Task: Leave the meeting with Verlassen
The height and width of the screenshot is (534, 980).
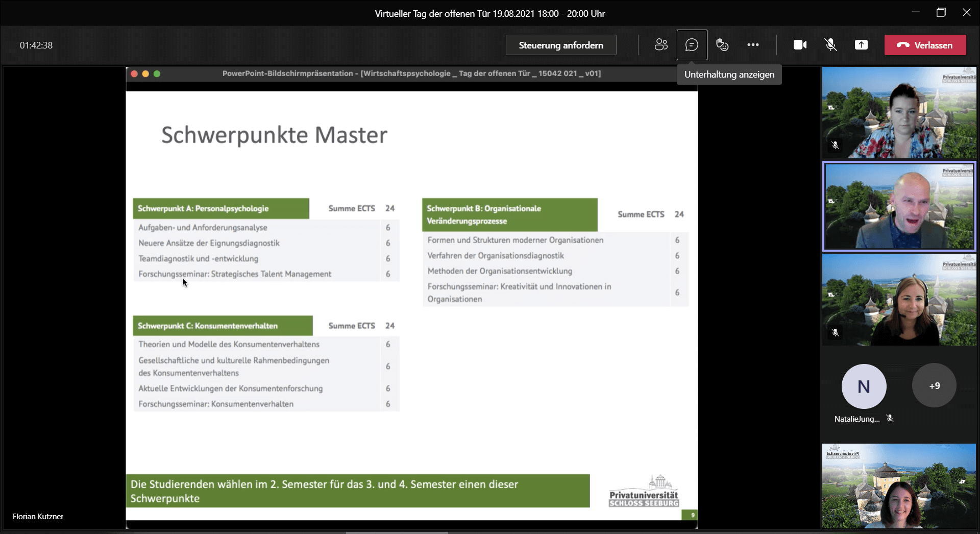Action: [x=925, y=45]
